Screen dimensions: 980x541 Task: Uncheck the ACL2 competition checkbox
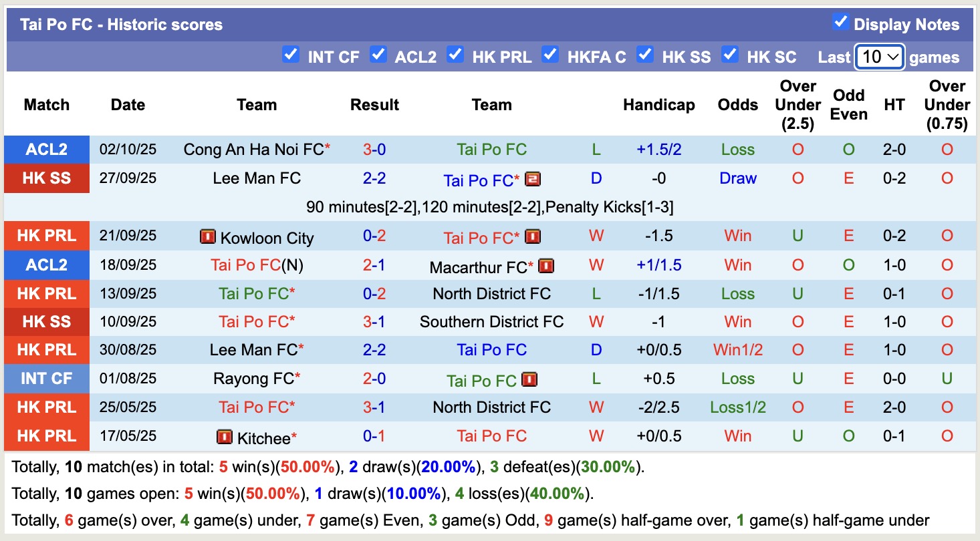coord(379,56)
